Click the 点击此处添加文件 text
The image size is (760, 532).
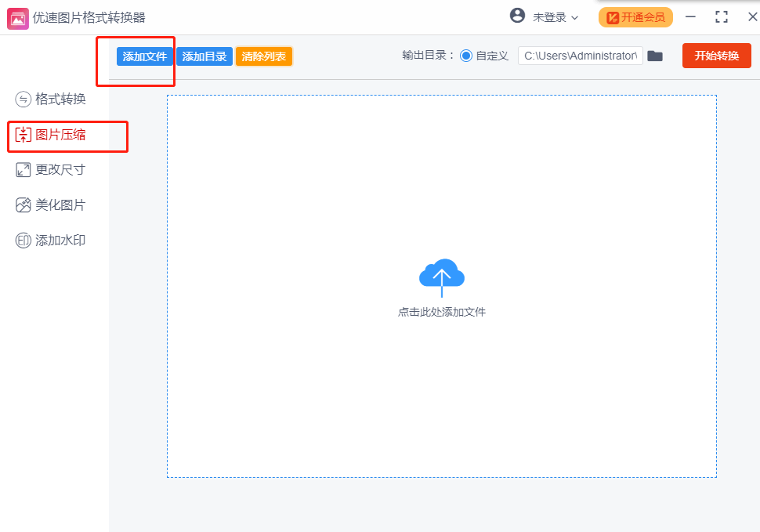tap(442, 312)
